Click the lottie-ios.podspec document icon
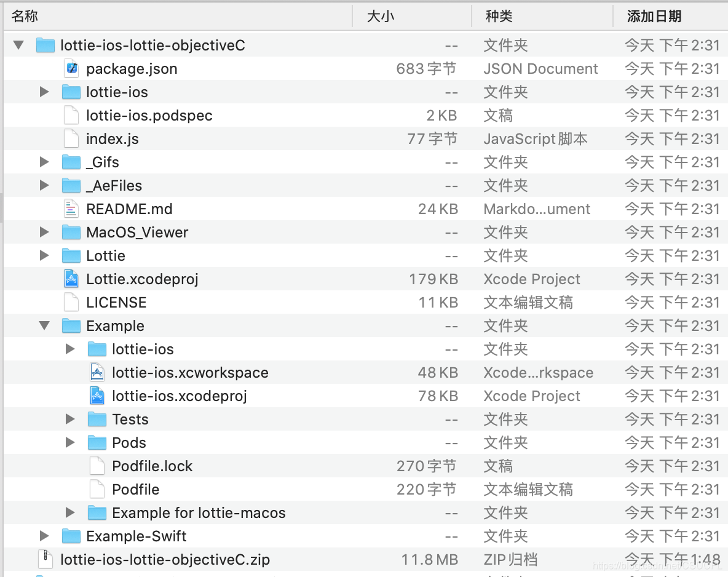 [x=71, y=115]
